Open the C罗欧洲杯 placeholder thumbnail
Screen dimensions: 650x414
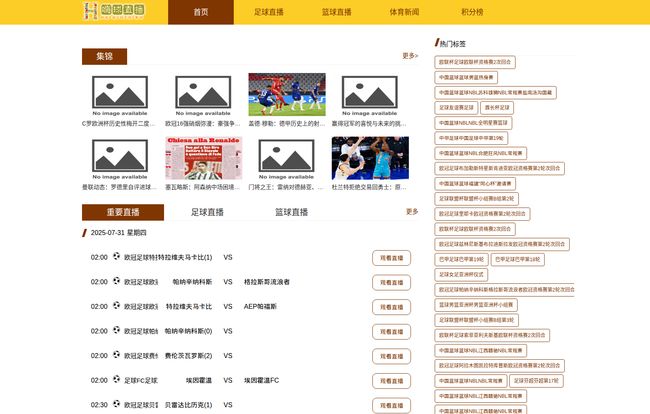pyautogui.click(x=120, y=95)
